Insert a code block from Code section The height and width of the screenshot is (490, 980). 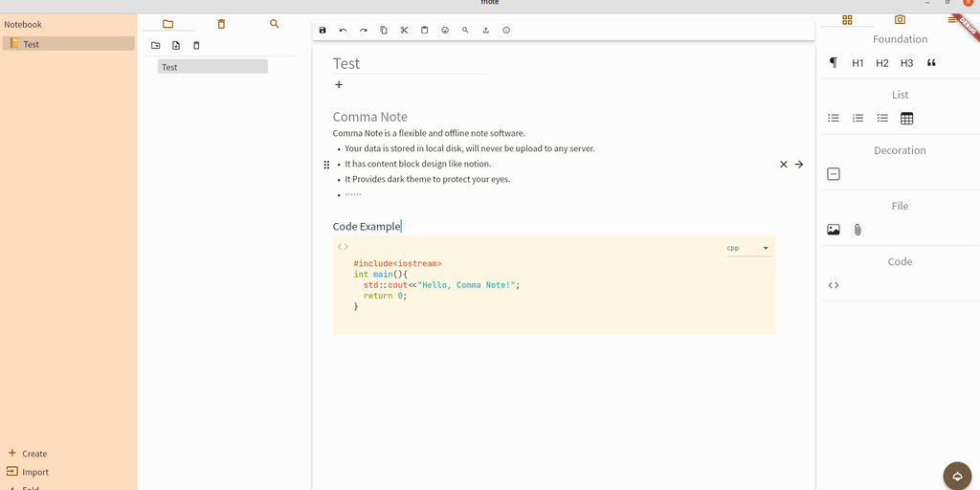click(834, 285)
